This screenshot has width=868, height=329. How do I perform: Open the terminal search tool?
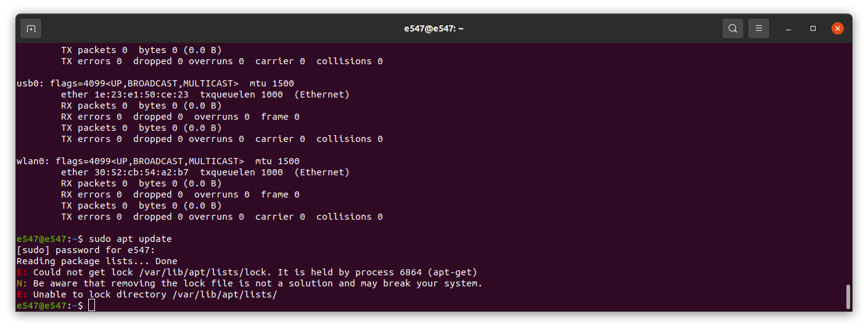click(x=732, y=28)
